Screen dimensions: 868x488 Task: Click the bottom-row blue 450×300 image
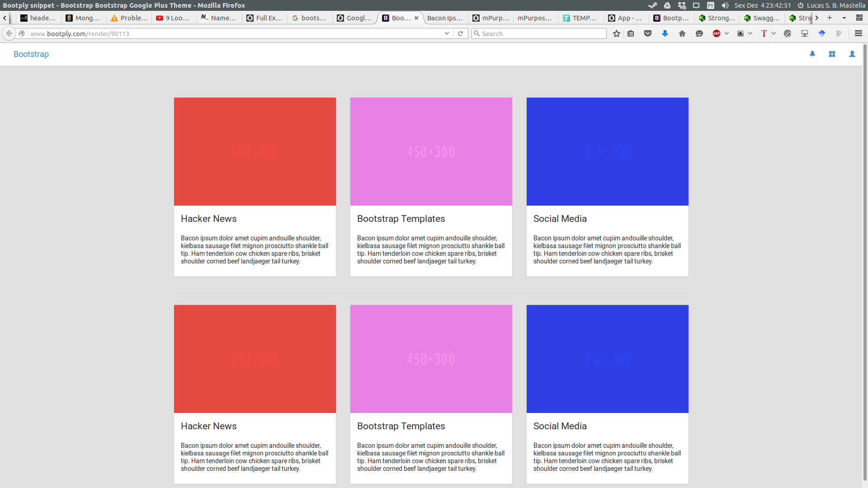pyautogui.click(x=608, y=359)
